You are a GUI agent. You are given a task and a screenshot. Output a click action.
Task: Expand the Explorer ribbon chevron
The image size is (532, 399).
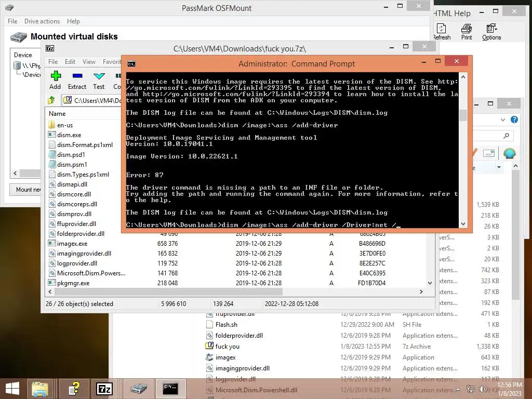point(503,119)
